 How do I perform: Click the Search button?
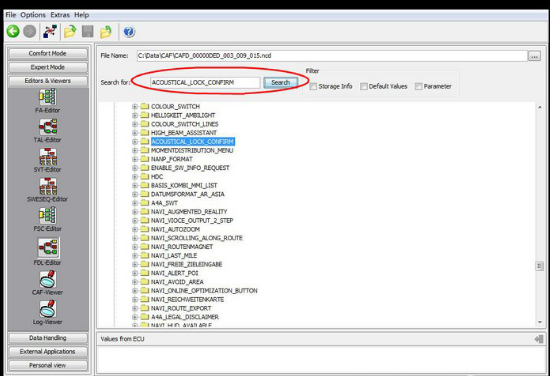pos(281,82)
